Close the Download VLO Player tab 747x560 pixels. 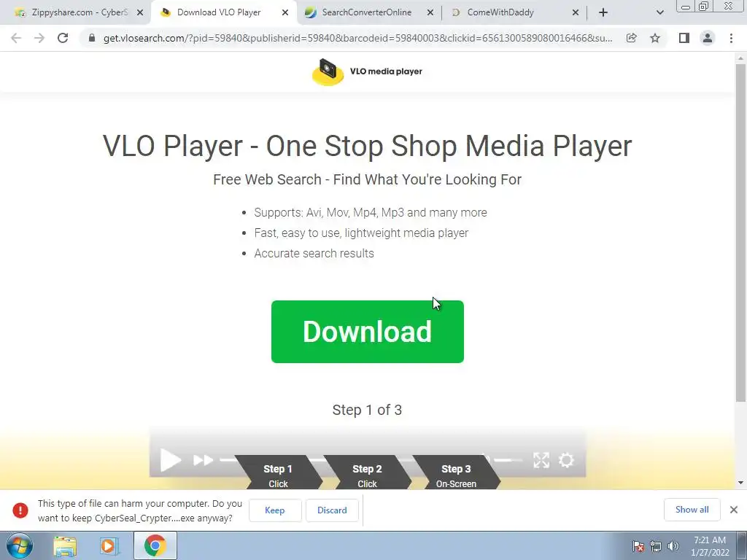pos(285,13)
